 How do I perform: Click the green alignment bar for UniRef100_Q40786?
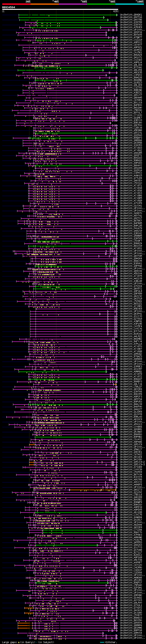[x=64, y=20]
